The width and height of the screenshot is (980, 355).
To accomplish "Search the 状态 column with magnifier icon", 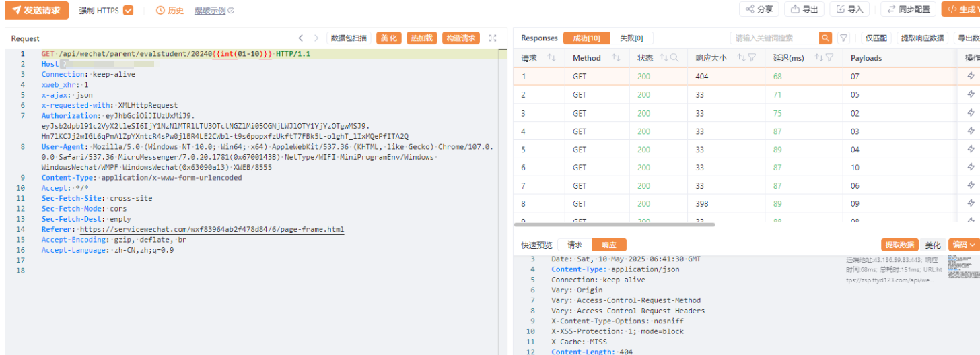I will [x=673, y=58].
